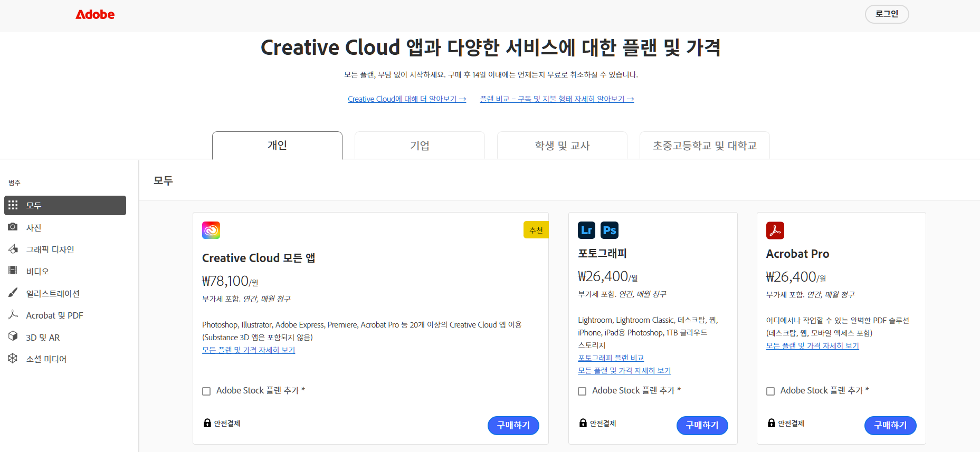Click the lock icon on Creative Cloud card

coord(207,423)
